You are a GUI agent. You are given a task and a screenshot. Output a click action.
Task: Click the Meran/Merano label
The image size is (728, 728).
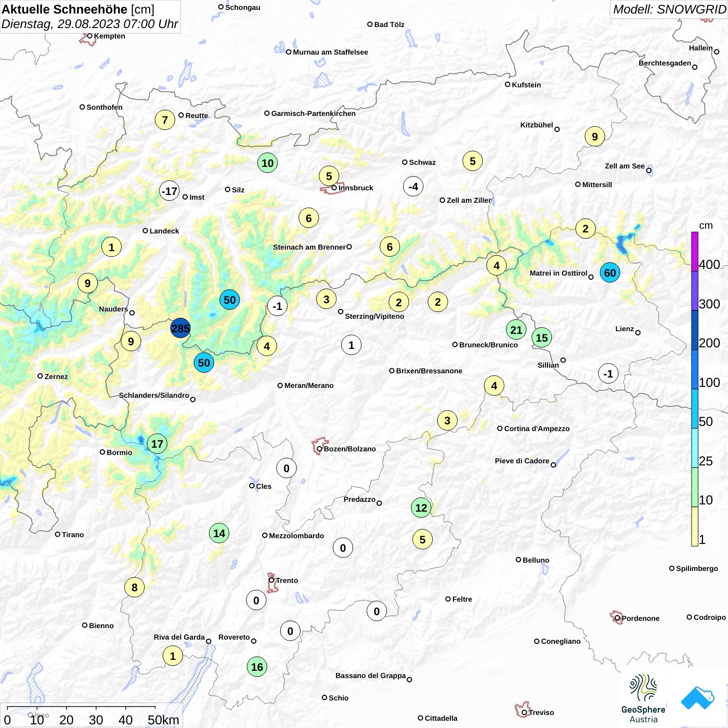click(309, 385)
